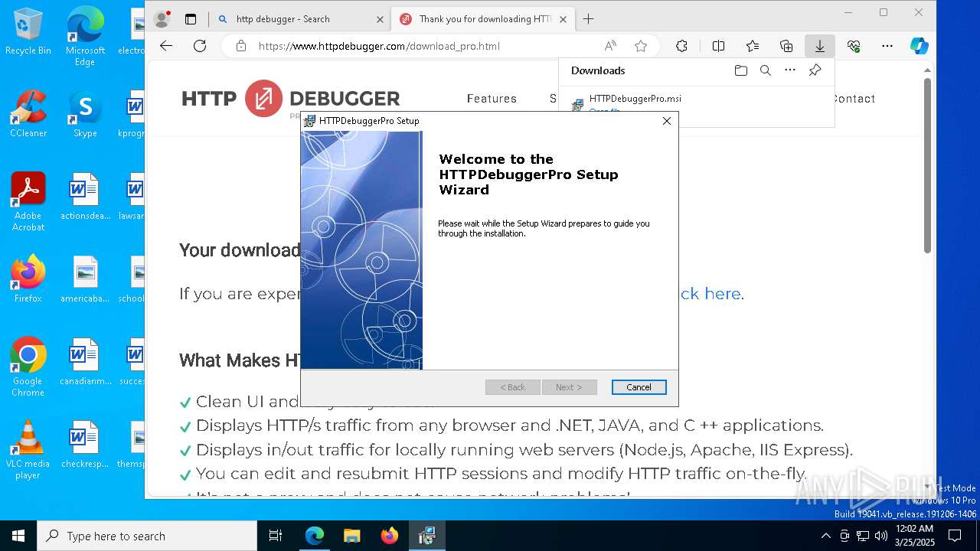This screenshot has width=980, height=551.
Task: Open the VLC media player shortcut
Action: 28,450
